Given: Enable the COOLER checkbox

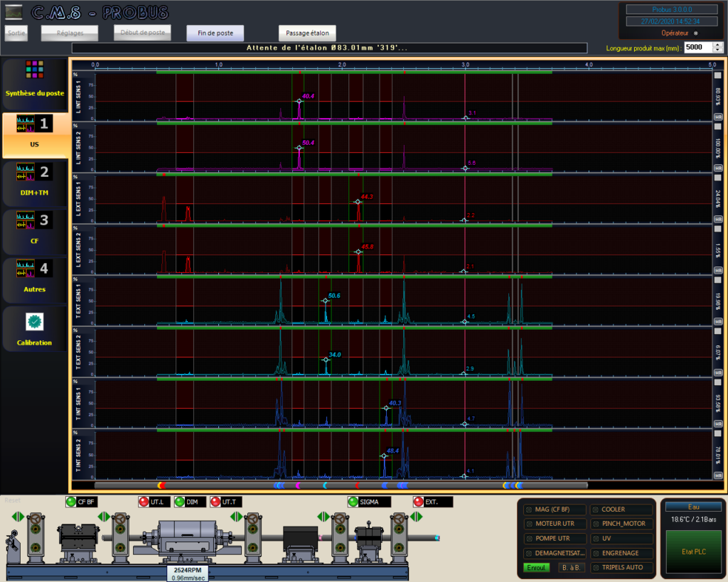Looking at the screenshot, I should point(594,510).
